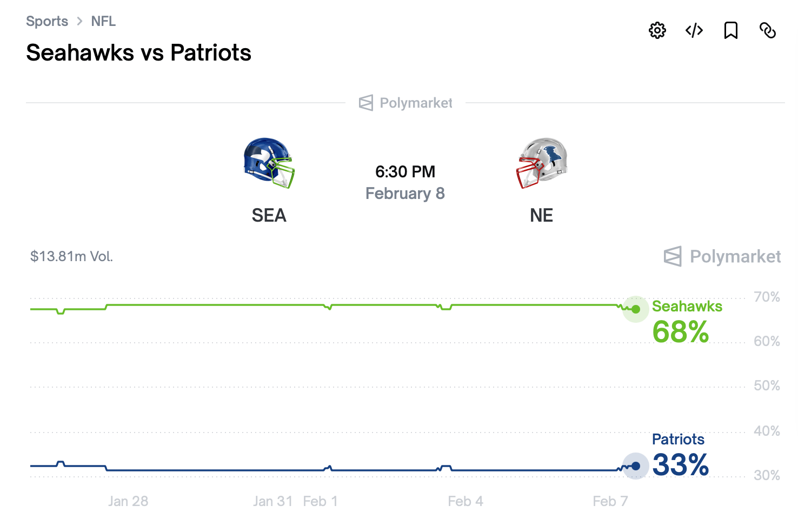Viewport: 798px width, 532px height.
Task: Click the SEA team label
Action: click(269, 215)
